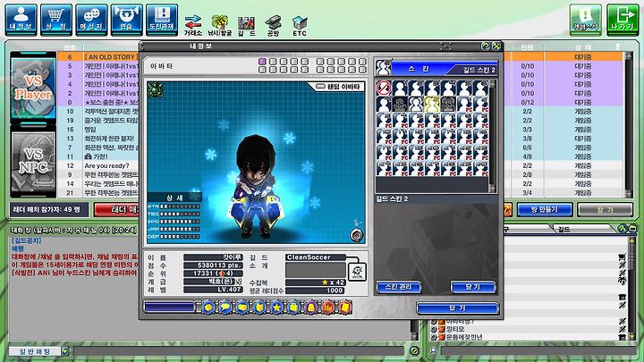Switch to the 스킨 skin tab
The height and width of the screenshot is (362, 644).
419,69
